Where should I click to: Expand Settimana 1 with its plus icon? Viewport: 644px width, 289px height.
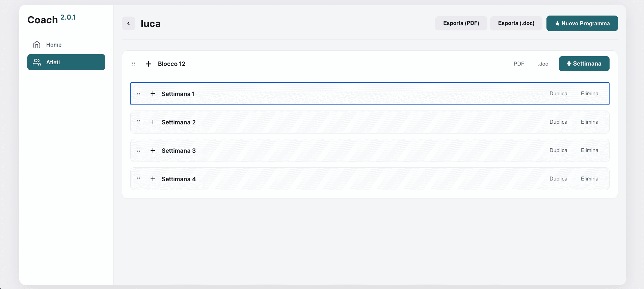153,94
